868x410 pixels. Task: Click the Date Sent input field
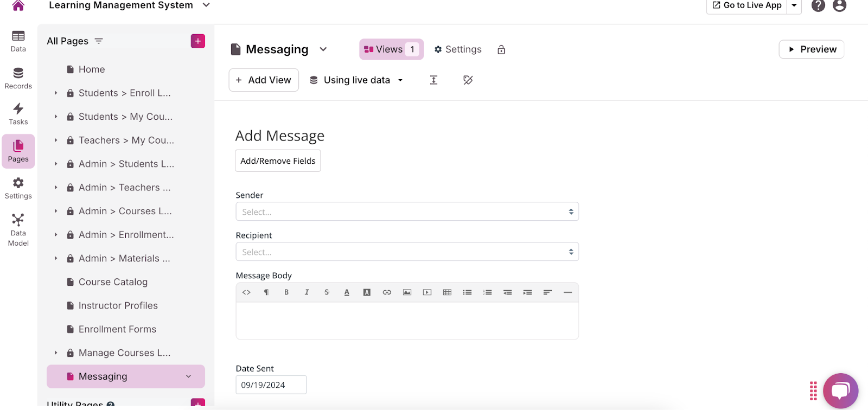pyautogui.click(x=271, y=385)
